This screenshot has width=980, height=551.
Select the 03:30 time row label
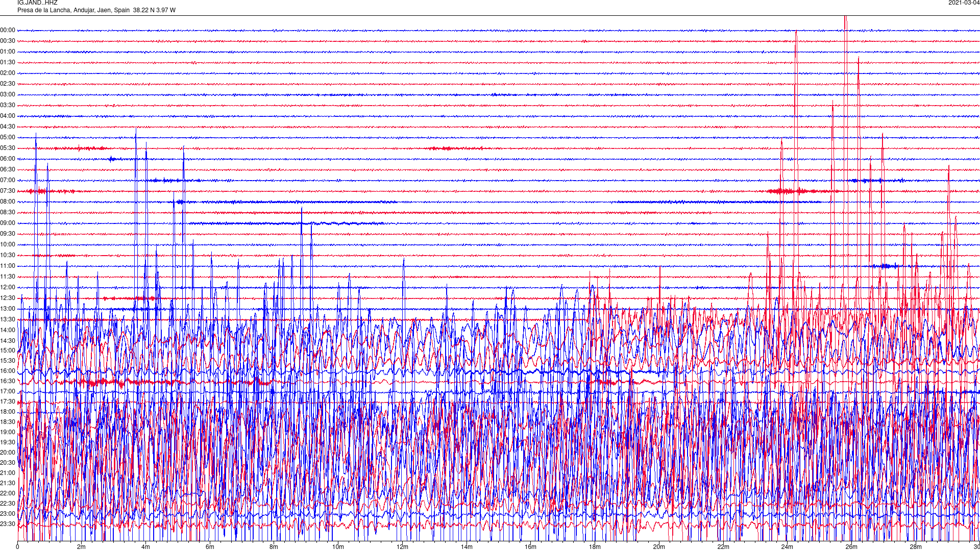click(x=8, y=106)
